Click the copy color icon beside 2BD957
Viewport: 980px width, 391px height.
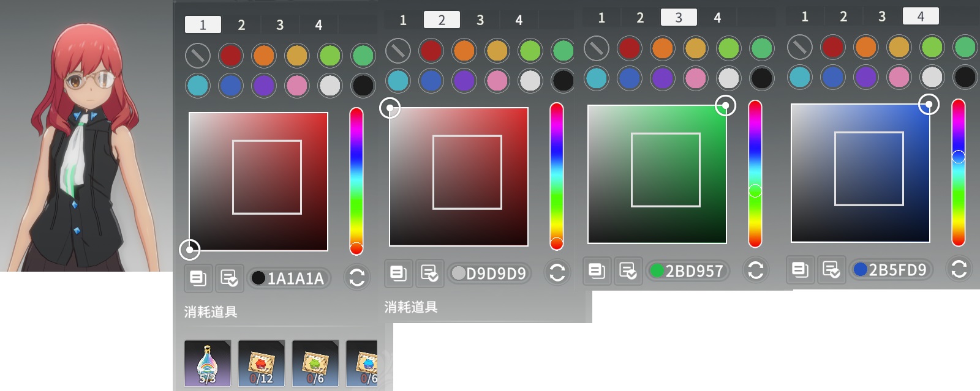point(597,270)
